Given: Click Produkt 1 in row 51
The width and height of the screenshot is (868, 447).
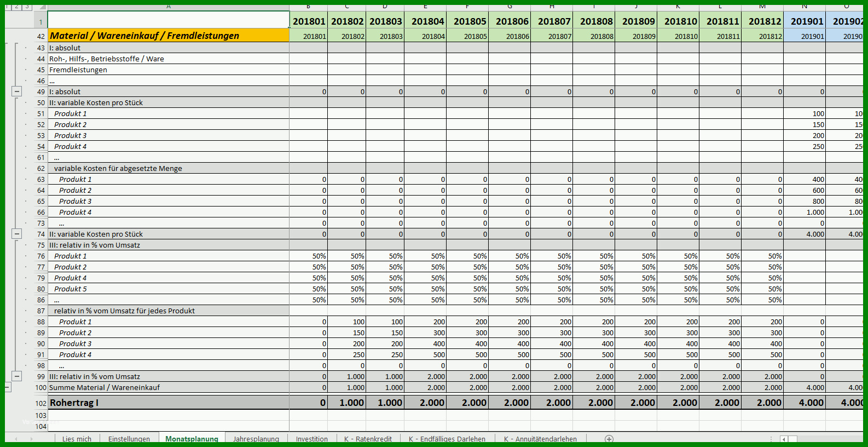Looking at the screenshot, I should [169, 113].
